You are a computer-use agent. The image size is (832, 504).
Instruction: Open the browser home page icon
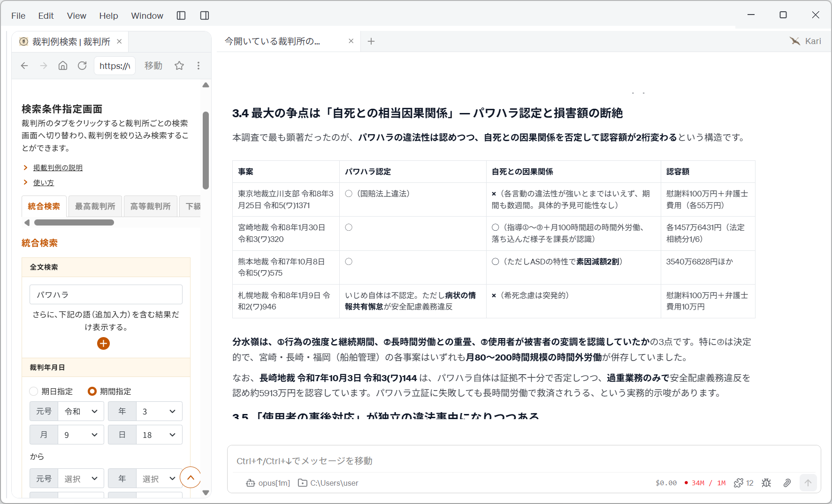click(63, 66)
